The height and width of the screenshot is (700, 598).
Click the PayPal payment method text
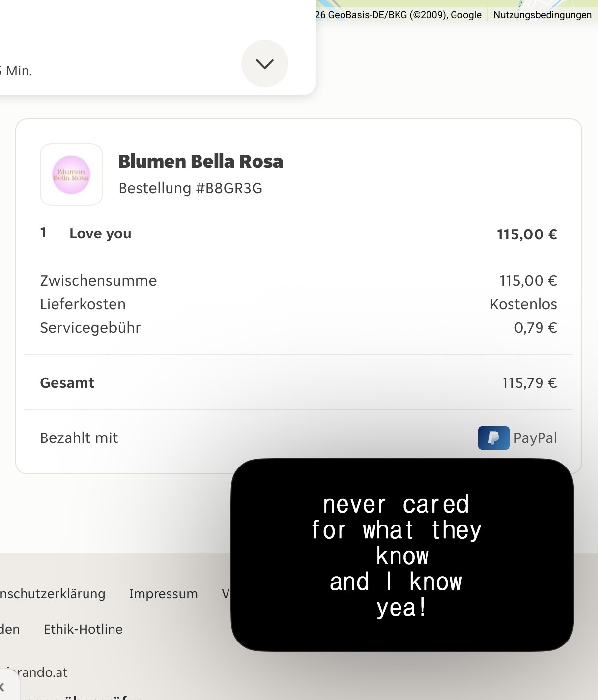[x=535, y=438]
